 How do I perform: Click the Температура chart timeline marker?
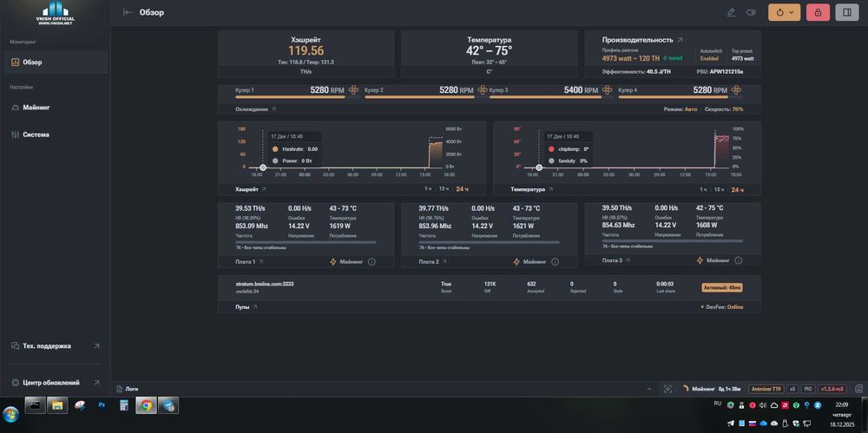coord(539,167)
